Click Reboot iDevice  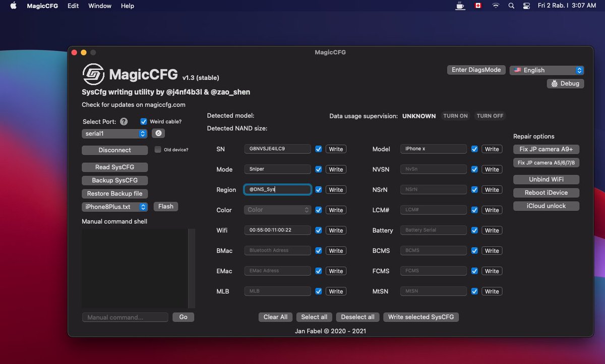[x=547, y=193]
